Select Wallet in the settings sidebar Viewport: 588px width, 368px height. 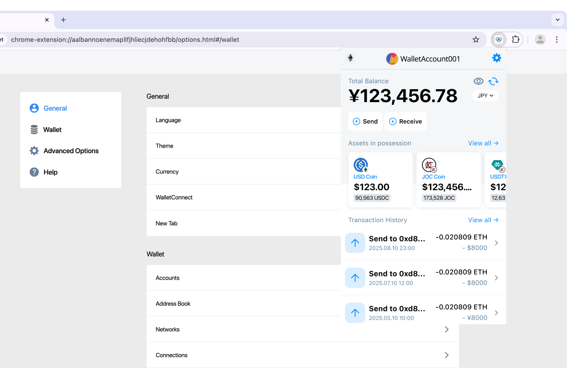52,129
